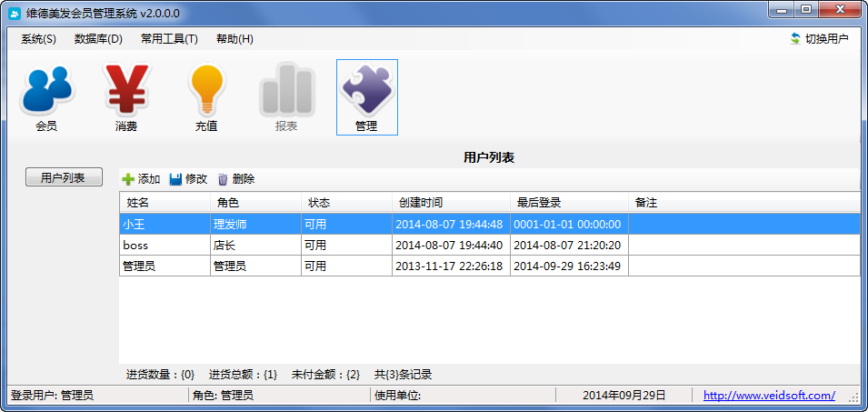Sort by the 姓名 column header
Viewport: 868px width, 412px height.
point(165,203)
